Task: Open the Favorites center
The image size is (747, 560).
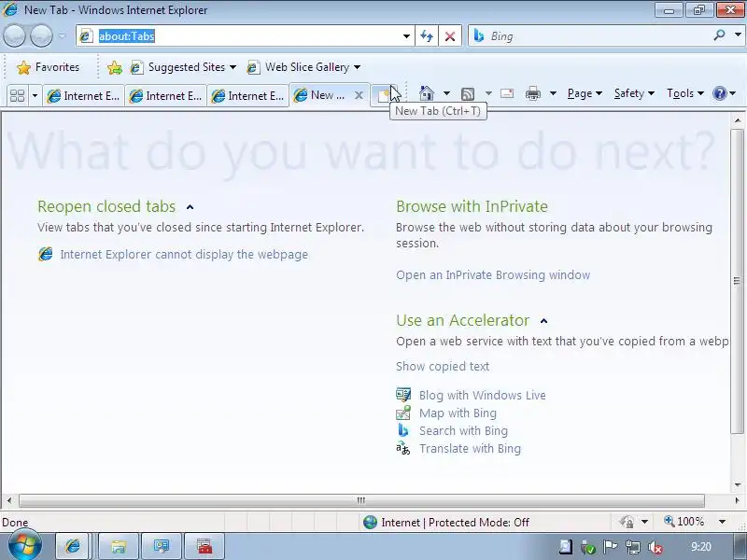Action: click(x=49, y=67)
